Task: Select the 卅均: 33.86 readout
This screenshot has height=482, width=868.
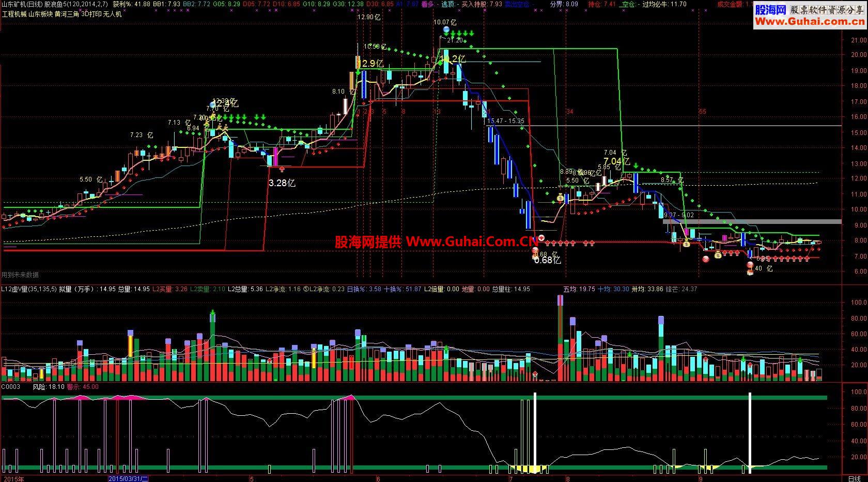Action: [x=647, y=289]
